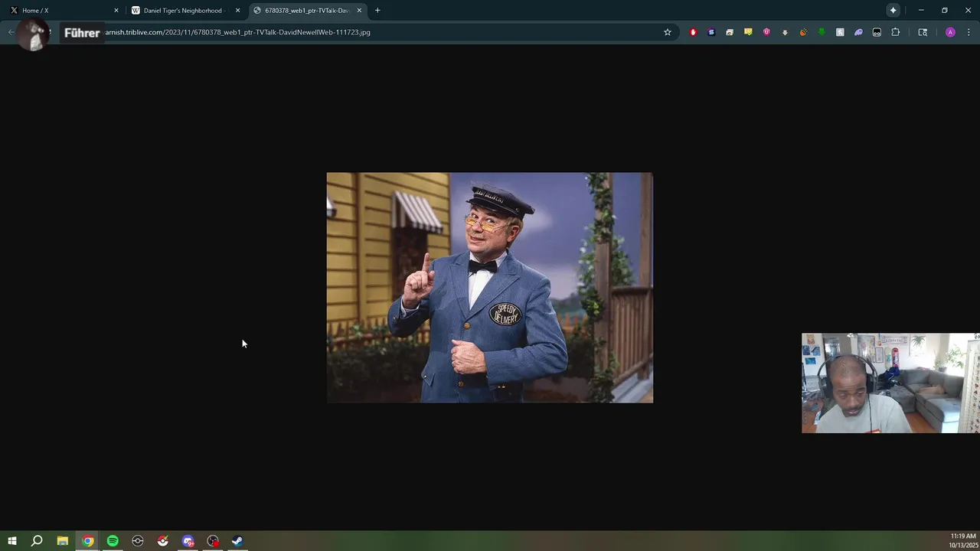
Task: Click the round avatar overlay at top-left
Action: click(34, 34)
